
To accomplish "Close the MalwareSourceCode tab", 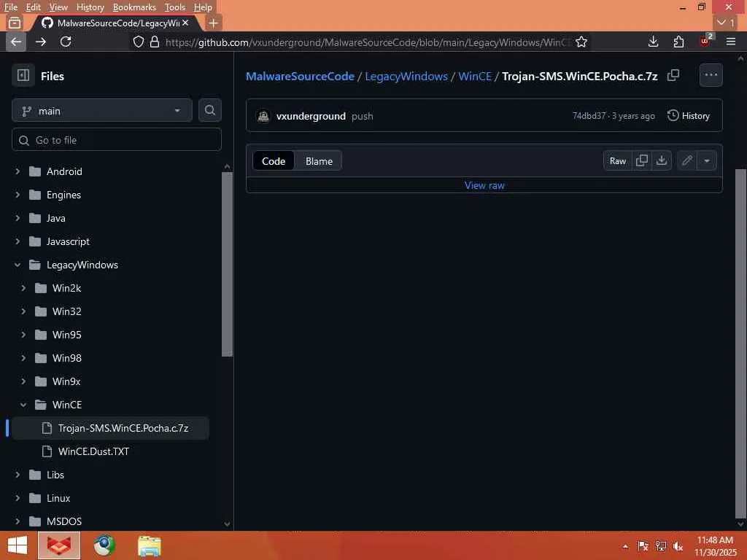I will tap(185, 23).
